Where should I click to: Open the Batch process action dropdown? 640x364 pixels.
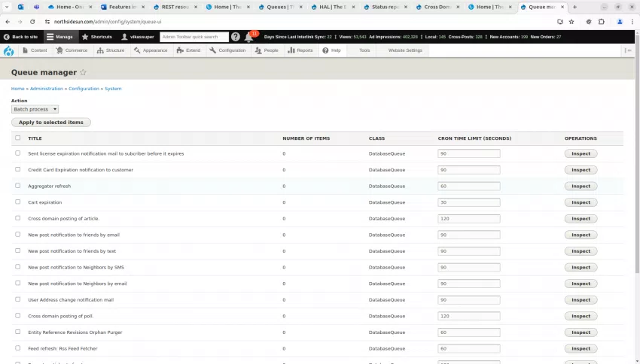coord(35,109)
